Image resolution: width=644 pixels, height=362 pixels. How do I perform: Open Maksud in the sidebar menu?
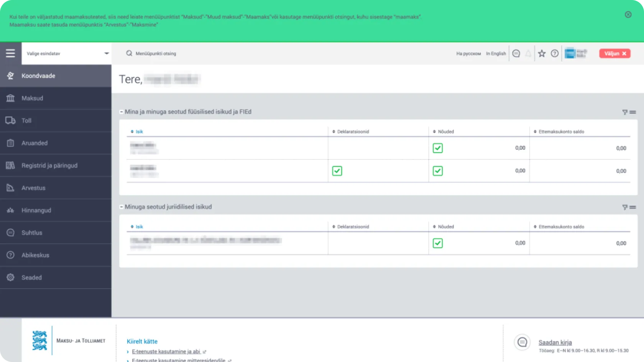click(x=32, y=98)
